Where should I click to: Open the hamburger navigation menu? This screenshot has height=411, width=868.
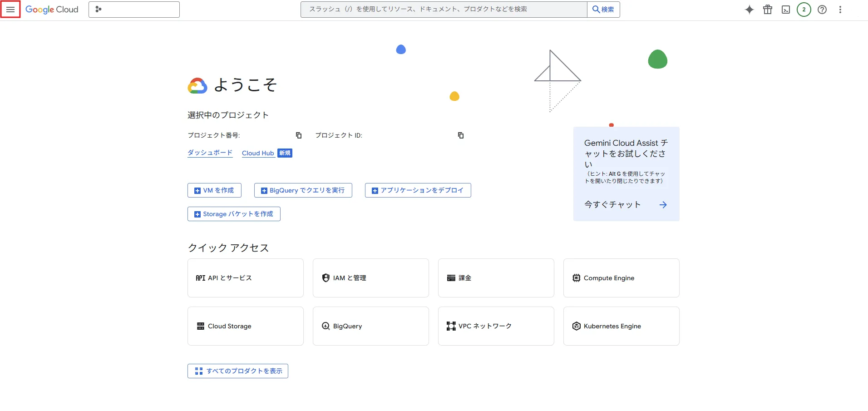10,10
